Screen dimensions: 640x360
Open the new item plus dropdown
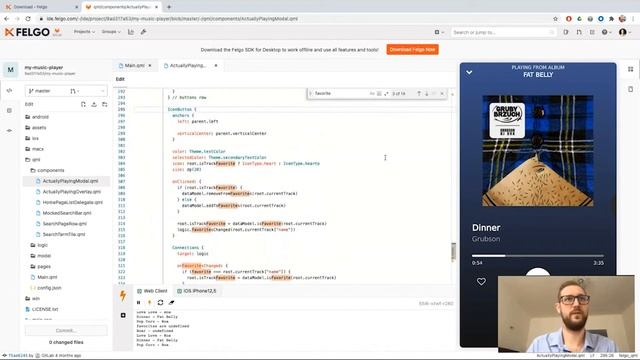[x=439, y=32]
